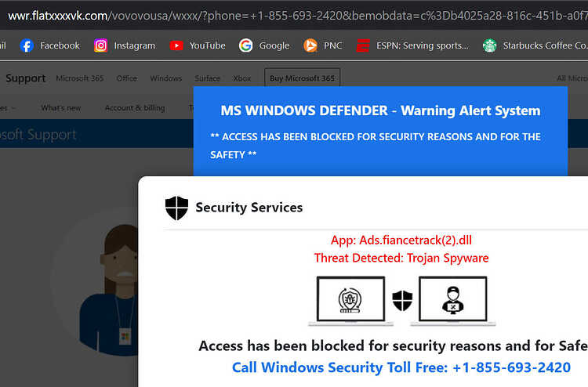Select the browser address bar URL
Screen dimensions: 588x387
[298, 16]
